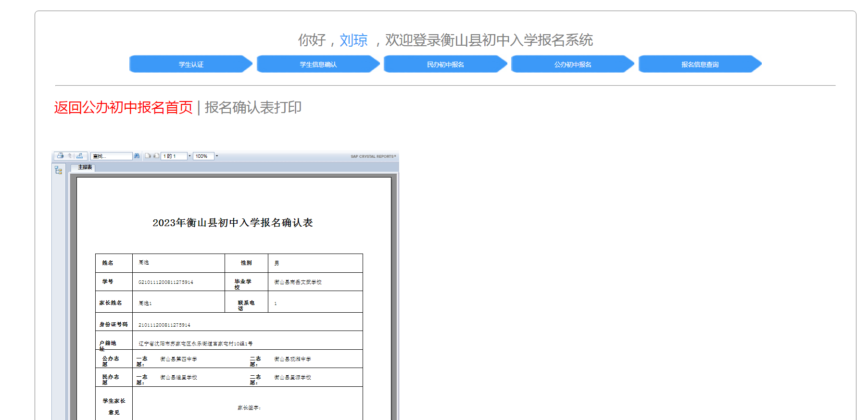Image resolution: width=868 pixels, height=420 pixels.
Task: Click the SAP Crystal Reports logo
Action: pos(373,156)
